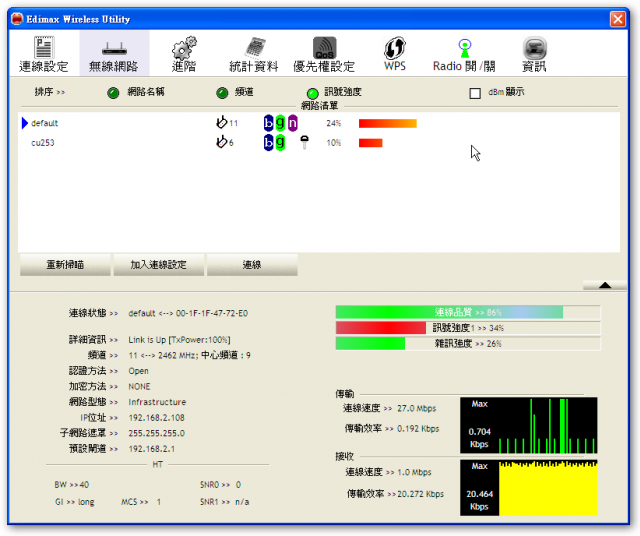Enable the dBm 顯示 checkbox
640x536 pixels.
pos(475,93)
